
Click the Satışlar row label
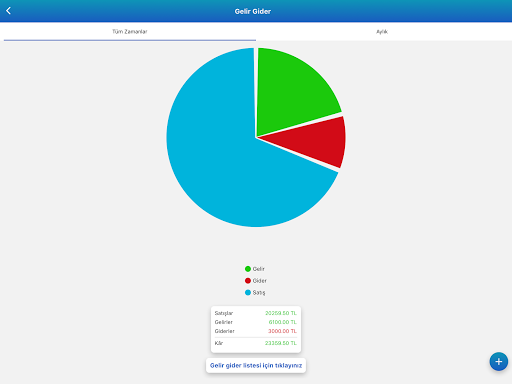point(224,313)
